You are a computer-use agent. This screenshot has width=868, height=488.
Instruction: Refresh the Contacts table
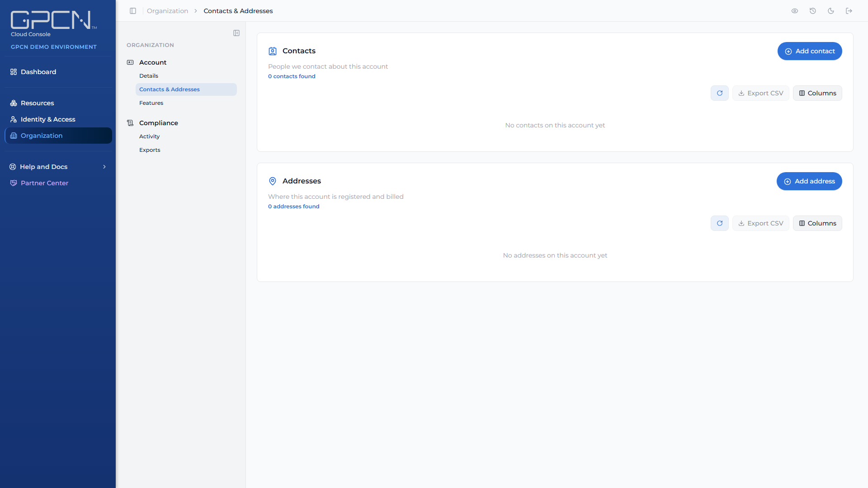point(720,93)
